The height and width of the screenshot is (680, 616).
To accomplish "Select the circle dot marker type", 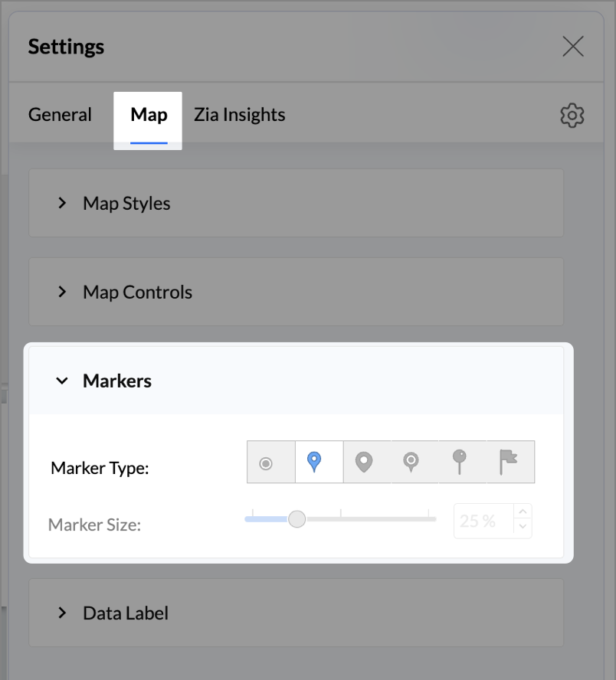I will (x=266, y=463).
